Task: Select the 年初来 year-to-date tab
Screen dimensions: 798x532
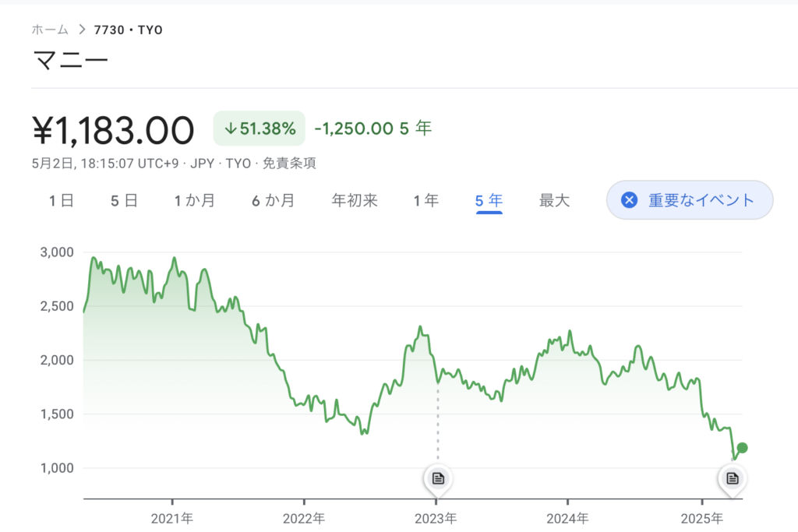Action: pyautogui.click(x=355, y=200)
